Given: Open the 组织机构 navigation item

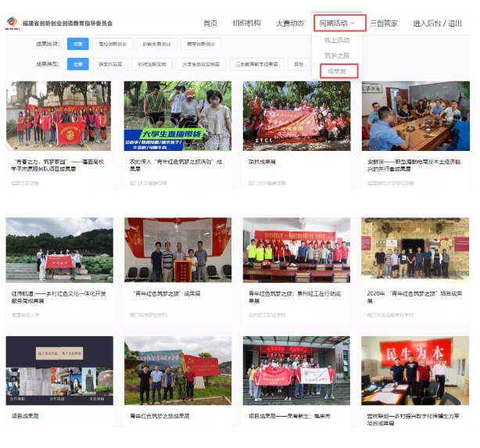Looking at the screenshot, I should 246,23.
